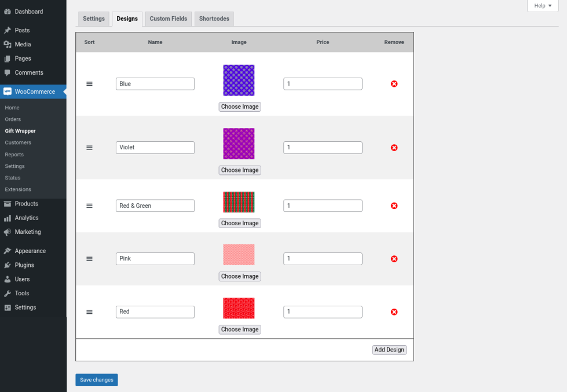Screen dimensions: 567x392
Task: Open Plugins from the sidebar
Action: point(24,265)
